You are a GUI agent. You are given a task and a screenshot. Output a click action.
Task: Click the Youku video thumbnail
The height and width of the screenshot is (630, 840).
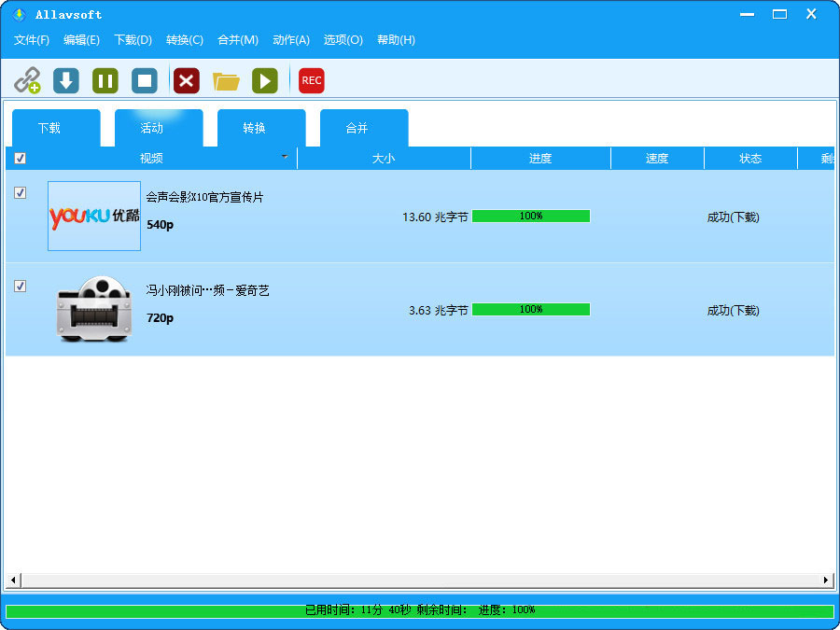[x=93, y=216]
